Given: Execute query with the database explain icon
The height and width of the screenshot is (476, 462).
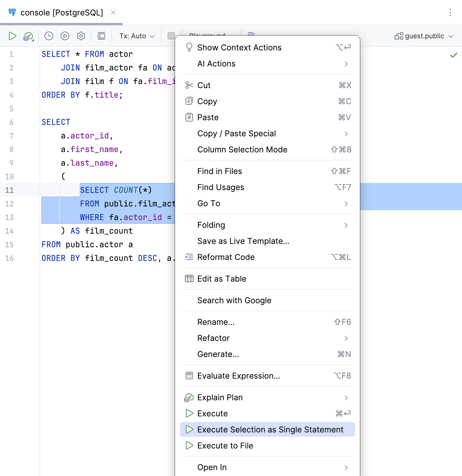Looking at the screenshot, I should pos(27,36).
